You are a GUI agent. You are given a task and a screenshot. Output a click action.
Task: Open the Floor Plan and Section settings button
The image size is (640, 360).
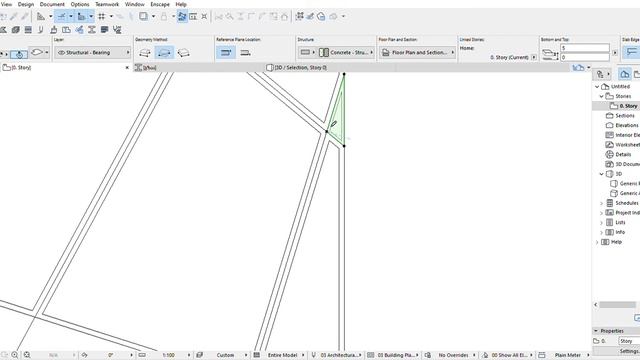pyautogui.click(x=418, y=52)
